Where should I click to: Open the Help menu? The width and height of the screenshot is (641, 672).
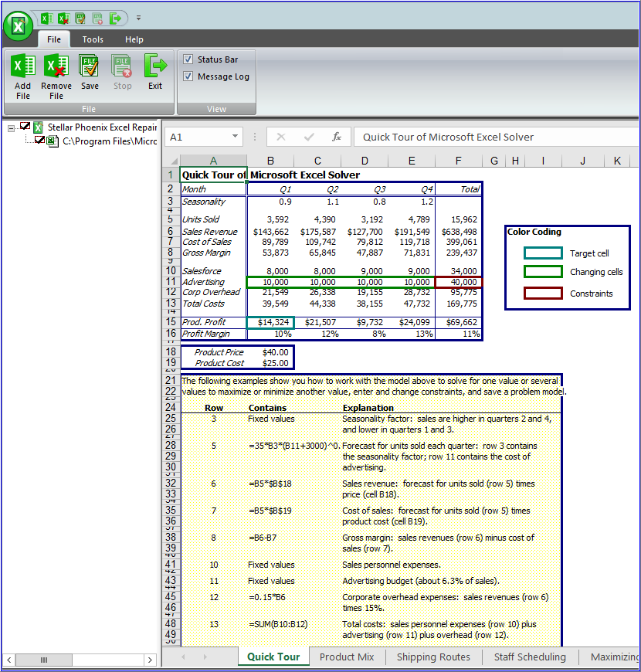pyautogui.click(x=134, y=39)
